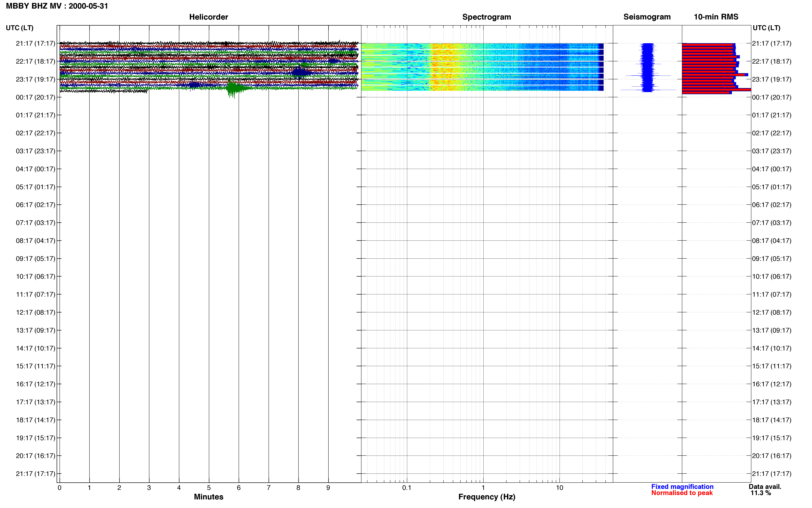Click RMS-side axis label '04:17 (00:17)'
This screenshot has height=508, width=812.
click(x=772, y=169)
